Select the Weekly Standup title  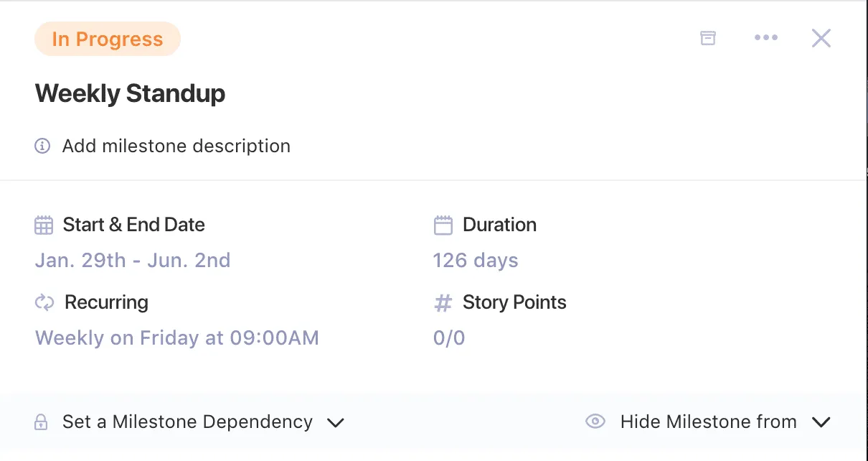(x=130, y=93)
